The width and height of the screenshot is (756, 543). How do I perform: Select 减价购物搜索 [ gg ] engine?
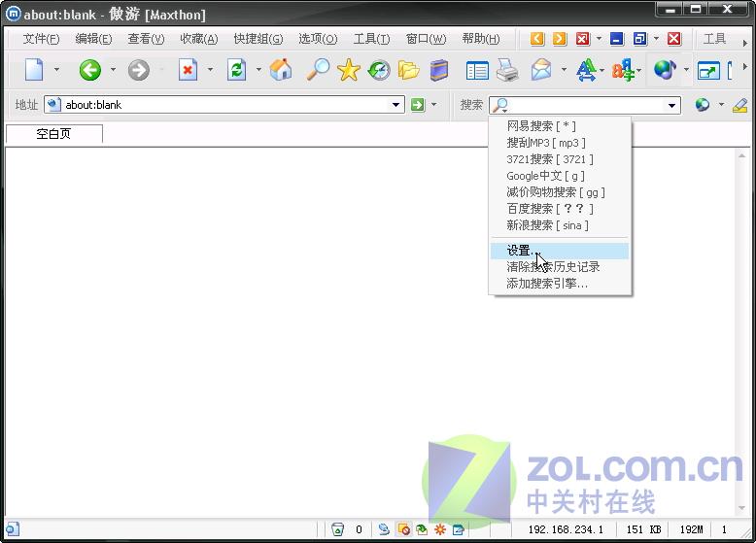[560, 192]
